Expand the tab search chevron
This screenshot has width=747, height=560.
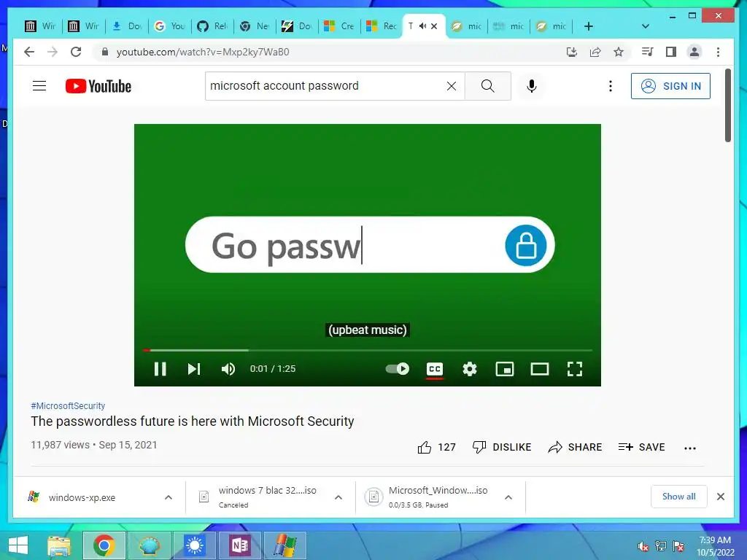pos(645,26)
